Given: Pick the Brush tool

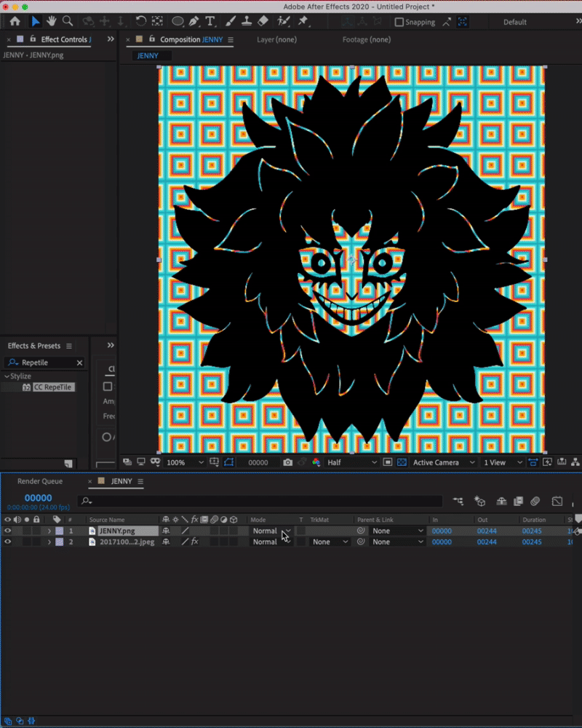Looking at the screenshot, I should [230, 21].
